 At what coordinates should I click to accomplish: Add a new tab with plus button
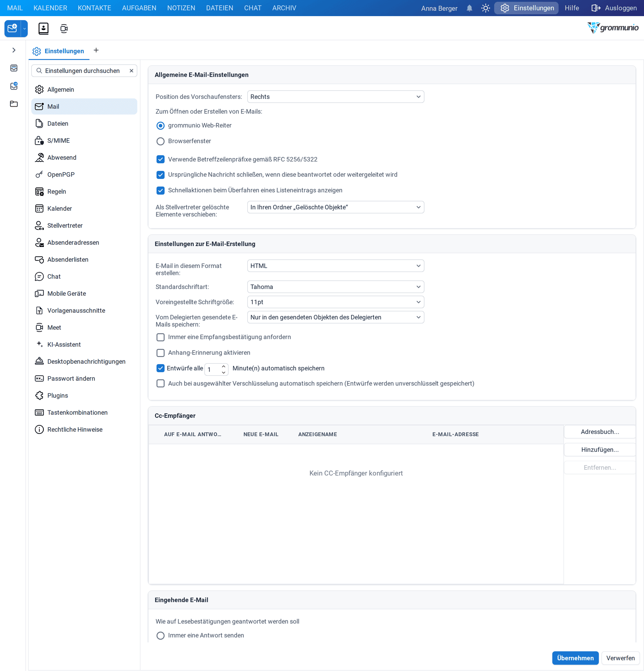coord(96,50)
